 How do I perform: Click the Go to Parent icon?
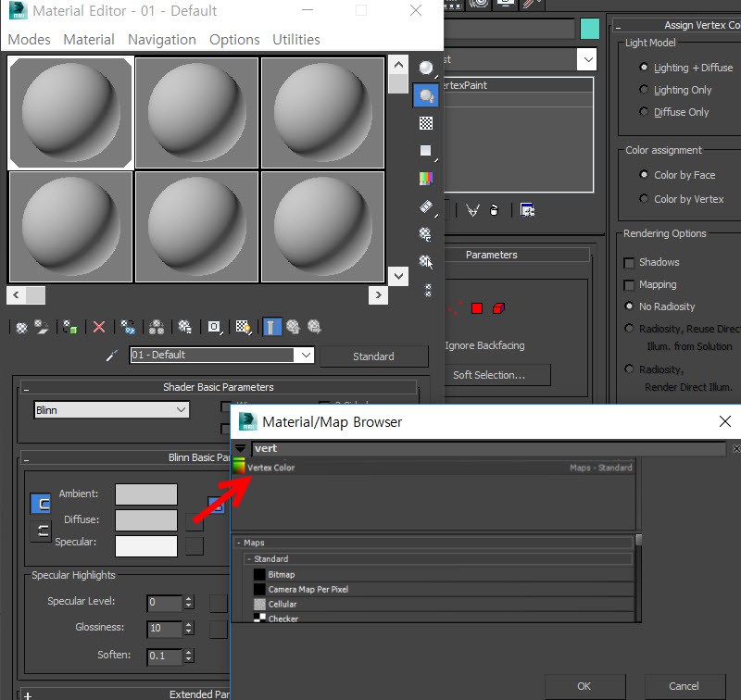(293, 328)
